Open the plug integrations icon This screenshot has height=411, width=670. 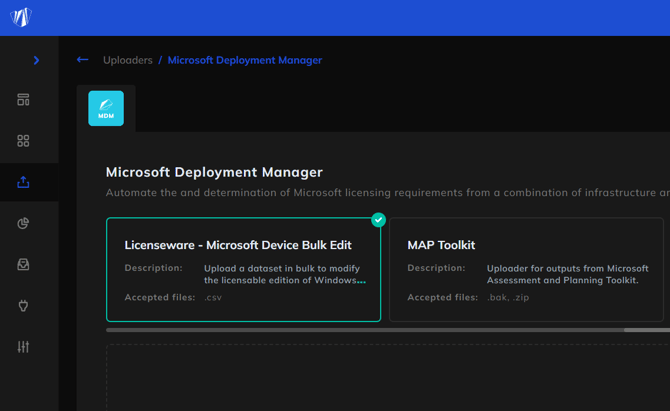pos(23,305)
